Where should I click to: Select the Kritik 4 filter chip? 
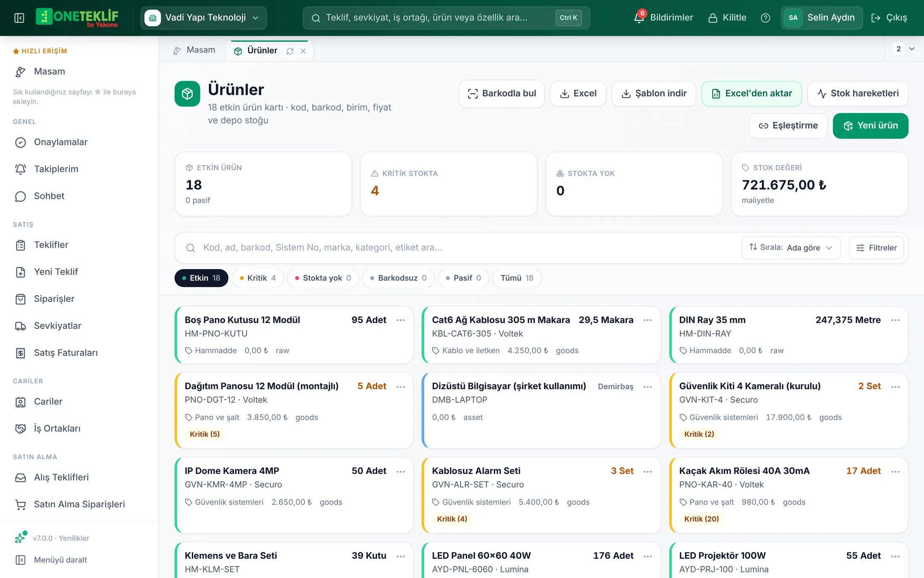pyautogui.click(x=257, y=278)
